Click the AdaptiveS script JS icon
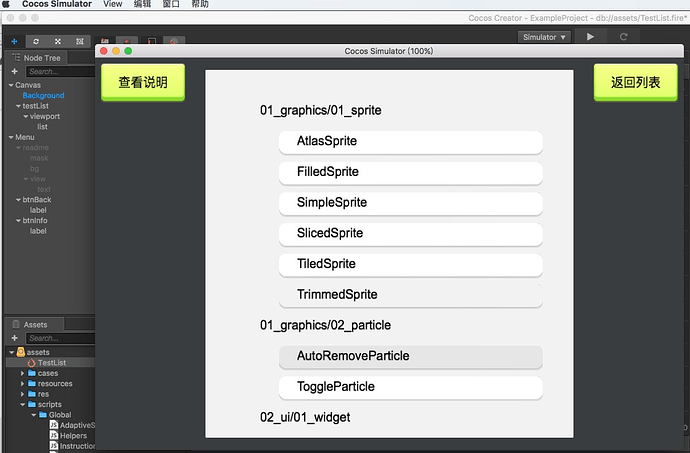The image size is (690, 453). pos(54,425)
